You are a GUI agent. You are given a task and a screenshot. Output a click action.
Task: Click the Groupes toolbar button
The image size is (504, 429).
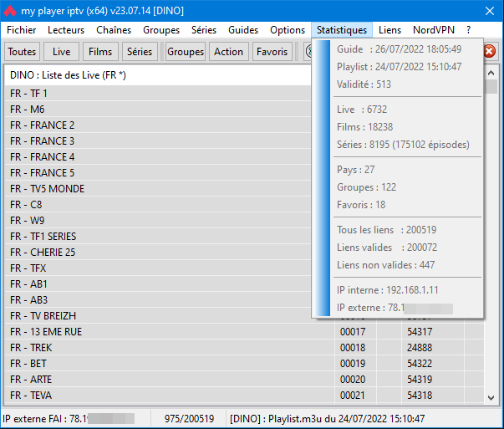tap(186, 52)
